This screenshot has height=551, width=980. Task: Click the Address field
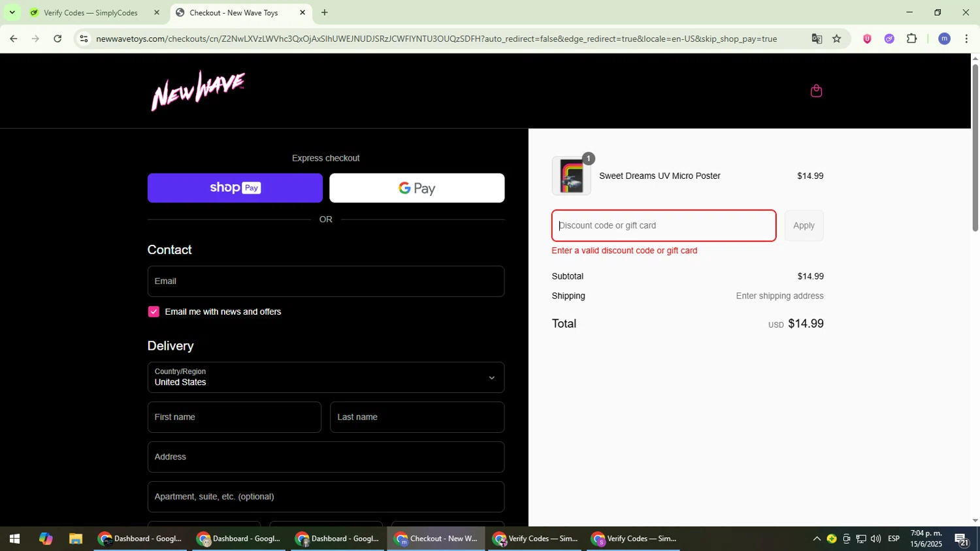(x=326, y=457)
